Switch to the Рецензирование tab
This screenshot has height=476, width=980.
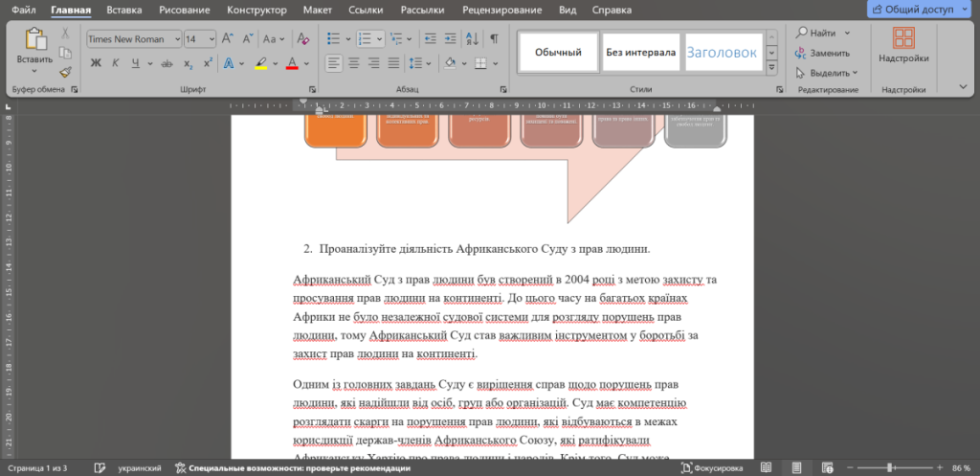pyautogui.click(x=504, y=11)
